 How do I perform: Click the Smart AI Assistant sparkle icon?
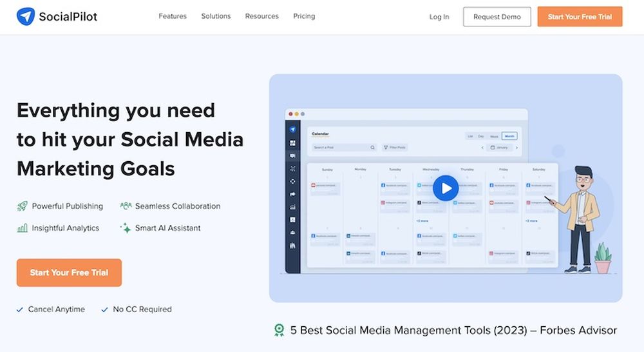(126, 228)
